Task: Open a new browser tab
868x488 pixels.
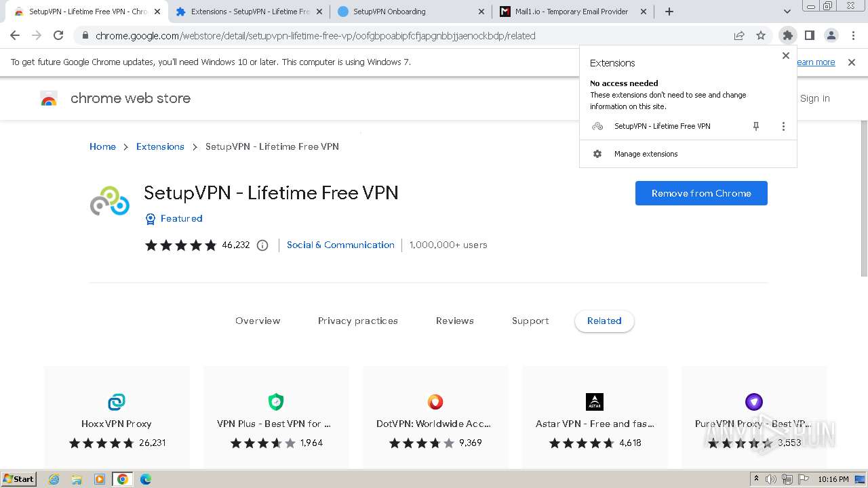Action: 669,12
